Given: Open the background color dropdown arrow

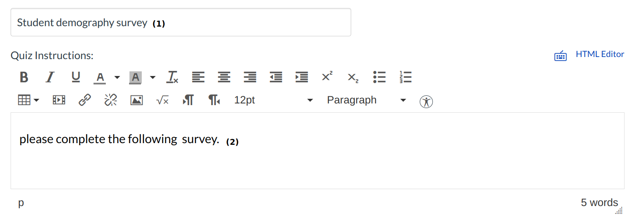Looking at the screenshot, I should click(153, 77).
